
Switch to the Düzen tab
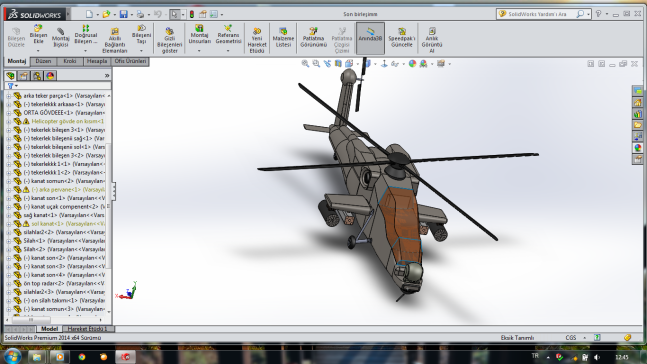43,61
